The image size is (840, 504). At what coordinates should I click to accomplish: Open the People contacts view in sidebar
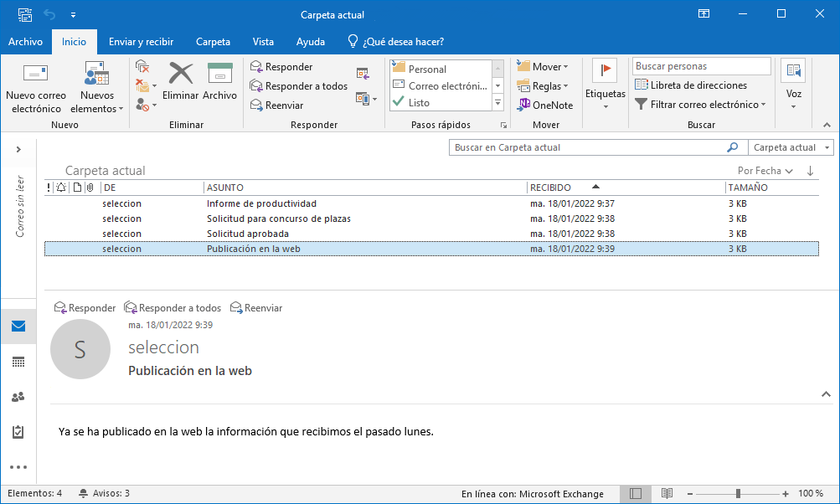pos(18,397)
